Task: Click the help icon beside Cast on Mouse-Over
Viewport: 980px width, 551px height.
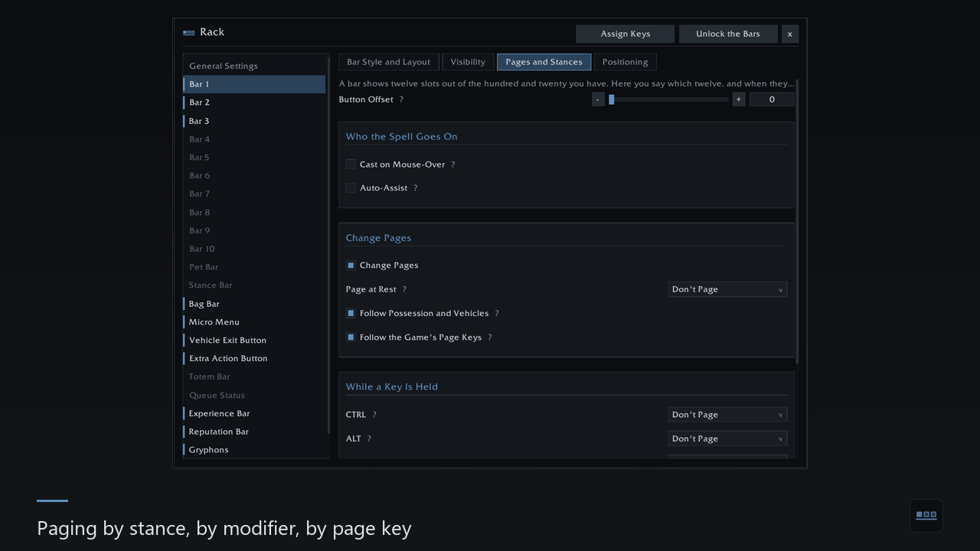Action: point(452,165)
